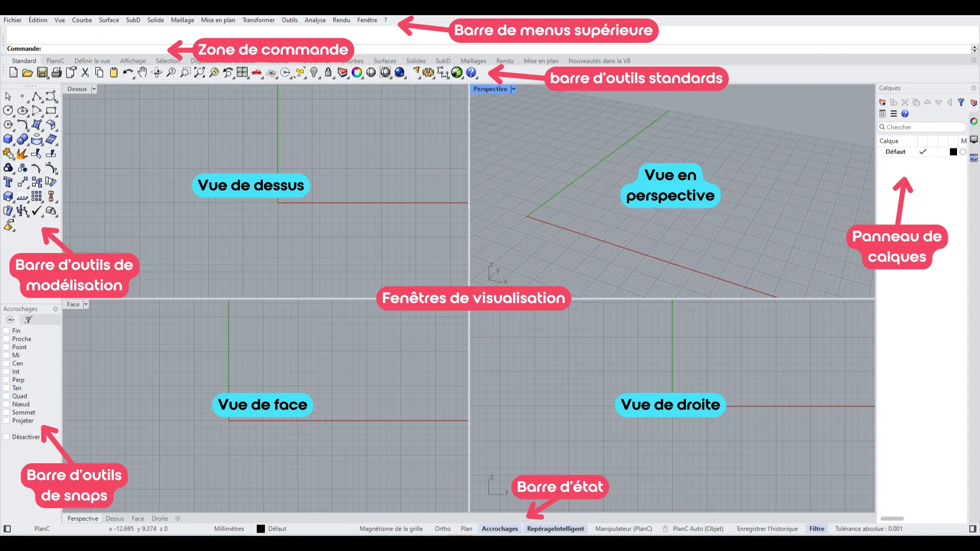
Task: Click the Chercher layer search field
Action: [x=922, y=127]
